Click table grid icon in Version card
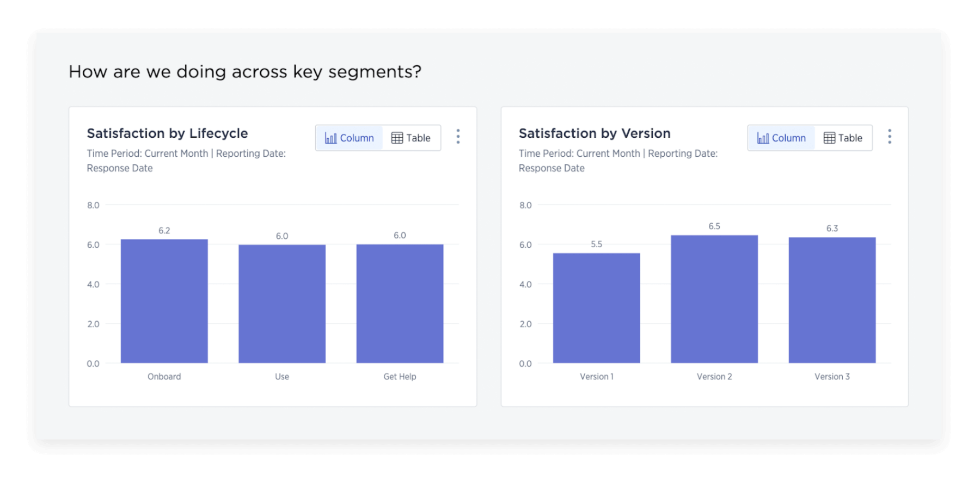 829,138
